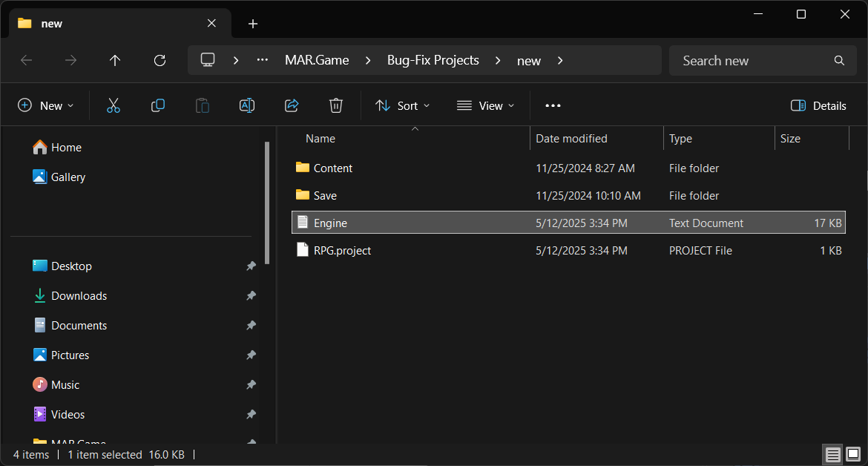Click the Cut scissors icon
Image resolution: width=868 pixels, height=466 pixels.
point(114,105)
